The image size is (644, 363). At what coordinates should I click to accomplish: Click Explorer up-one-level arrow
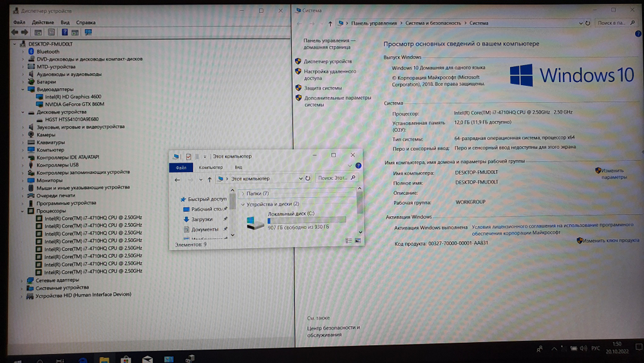pos(209,179)
